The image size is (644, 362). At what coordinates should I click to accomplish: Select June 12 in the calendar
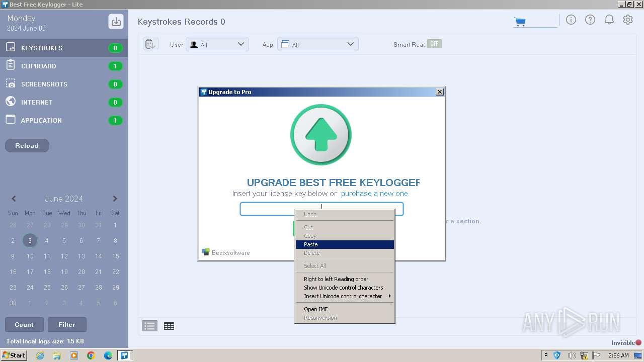64,256
